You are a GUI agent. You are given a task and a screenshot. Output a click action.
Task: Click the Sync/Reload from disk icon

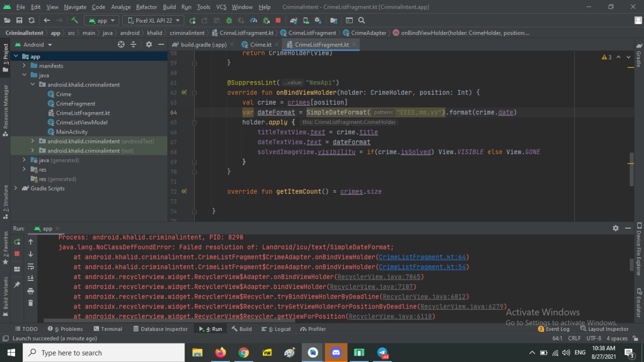(x=31, y=20)
